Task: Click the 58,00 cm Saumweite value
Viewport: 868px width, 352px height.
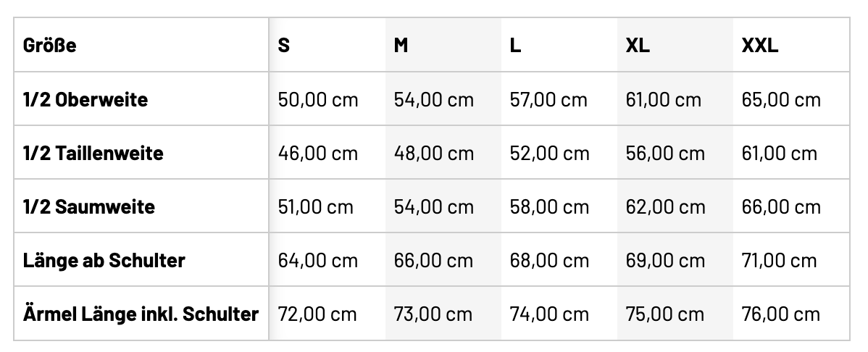Action: [549, 206]
